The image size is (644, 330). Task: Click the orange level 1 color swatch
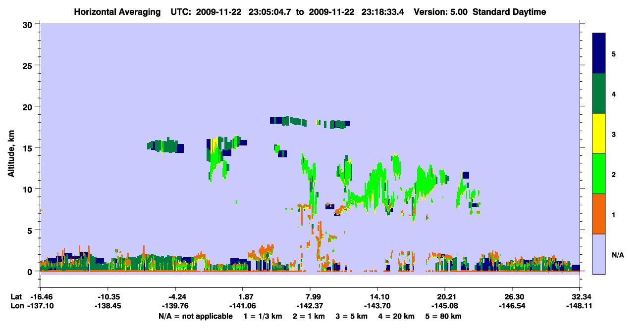(x=599, y=214)
